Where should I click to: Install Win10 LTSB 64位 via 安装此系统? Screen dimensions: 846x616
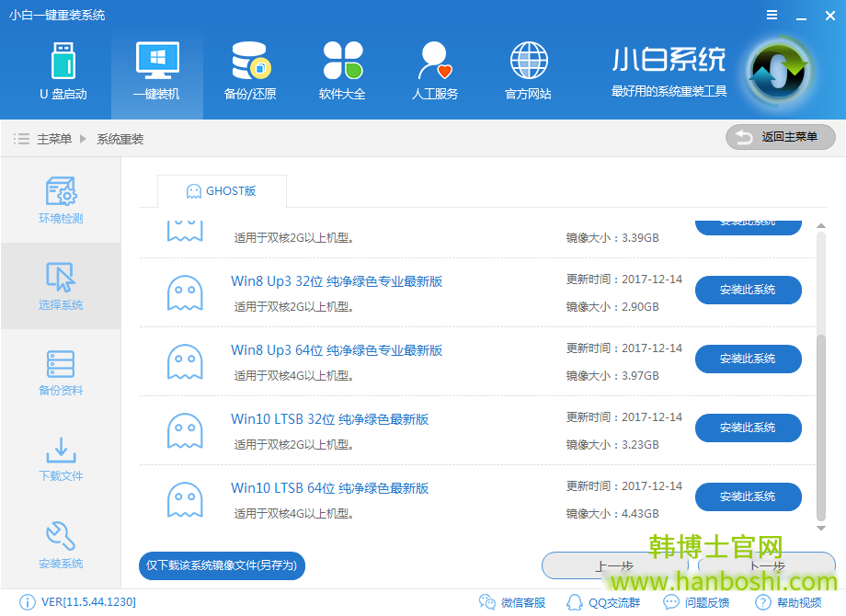coord(748,496)
